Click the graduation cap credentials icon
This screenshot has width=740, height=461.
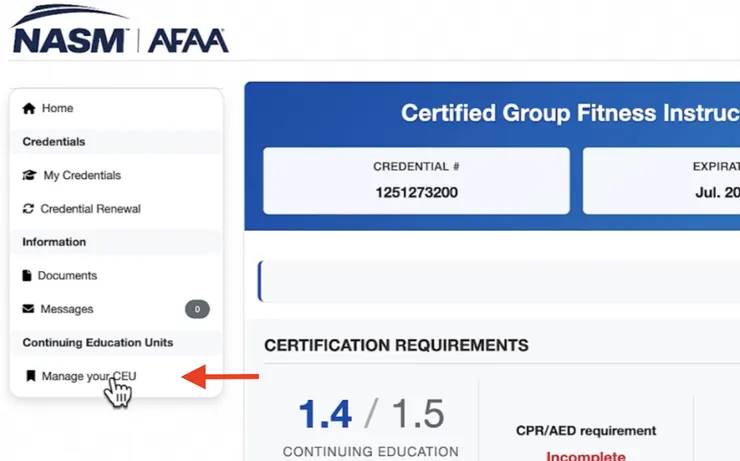[29, 175]
